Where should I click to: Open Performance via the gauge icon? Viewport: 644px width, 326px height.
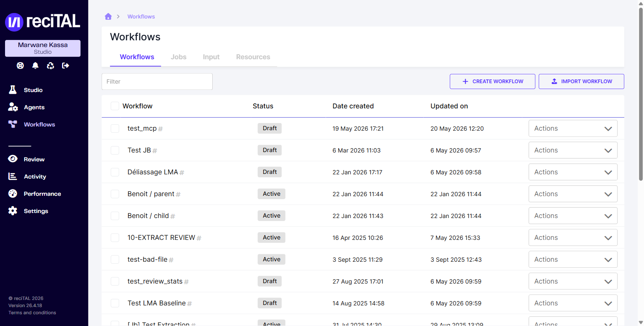click(x=13, y=194)
